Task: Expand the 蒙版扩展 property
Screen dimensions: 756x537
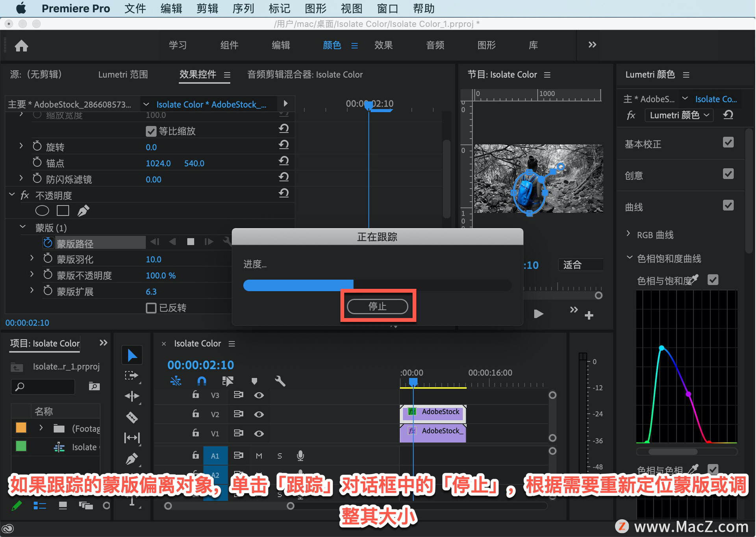Action: tap(32, 290)
